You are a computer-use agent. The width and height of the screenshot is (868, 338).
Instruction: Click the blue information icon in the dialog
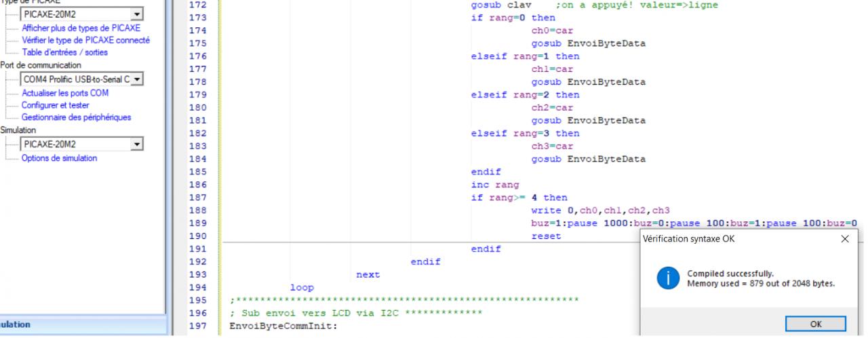tap(669, 278)
